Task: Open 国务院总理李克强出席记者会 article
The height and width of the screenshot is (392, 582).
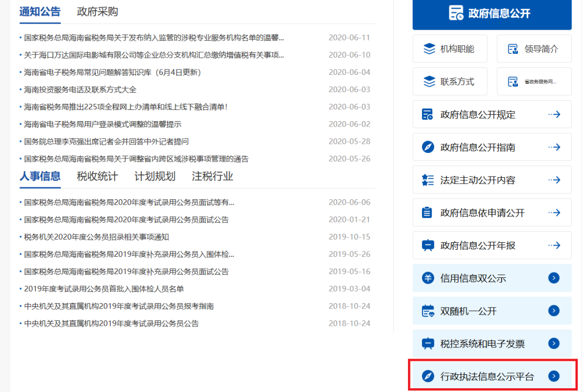Action: pos(106,141)
